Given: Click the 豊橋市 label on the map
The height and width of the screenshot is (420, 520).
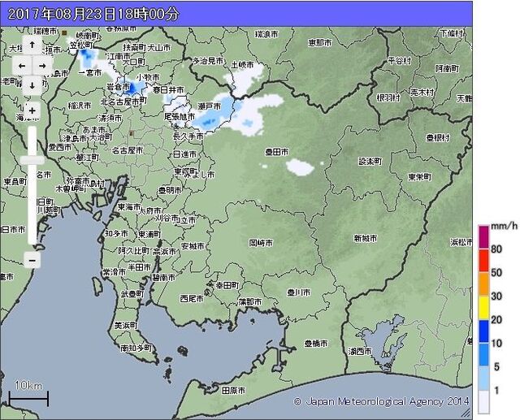Looking at the screenshot, I should tap(316, 343).
